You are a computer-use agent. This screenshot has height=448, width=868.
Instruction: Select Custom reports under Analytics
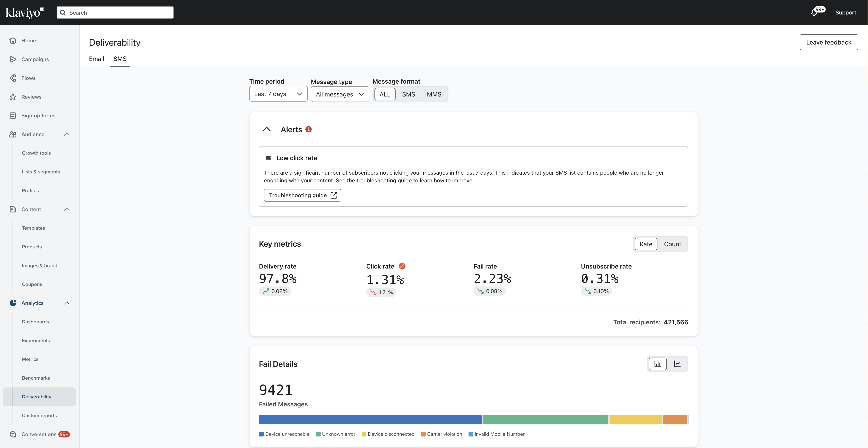(x=39, y=415)
